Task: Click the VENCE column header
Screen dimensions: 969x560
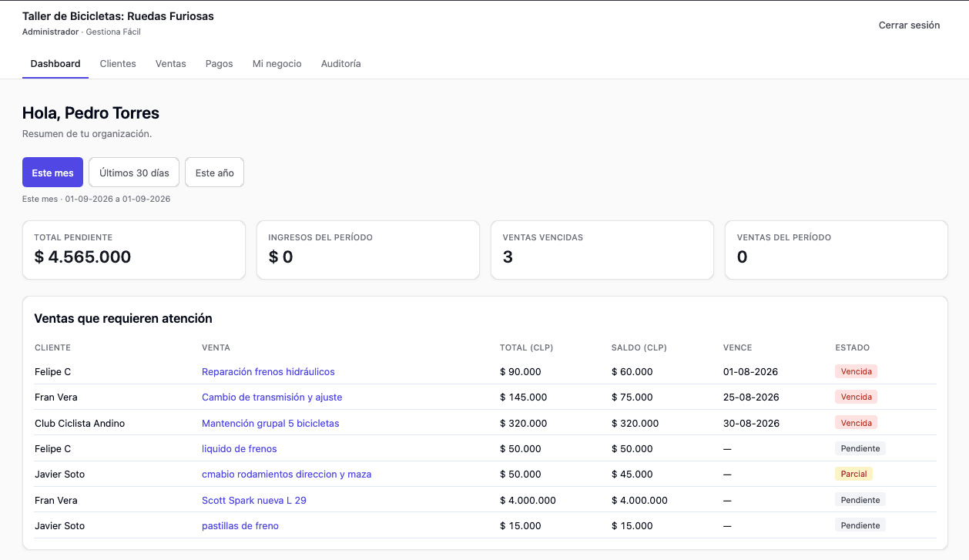Action: [737, 347]
